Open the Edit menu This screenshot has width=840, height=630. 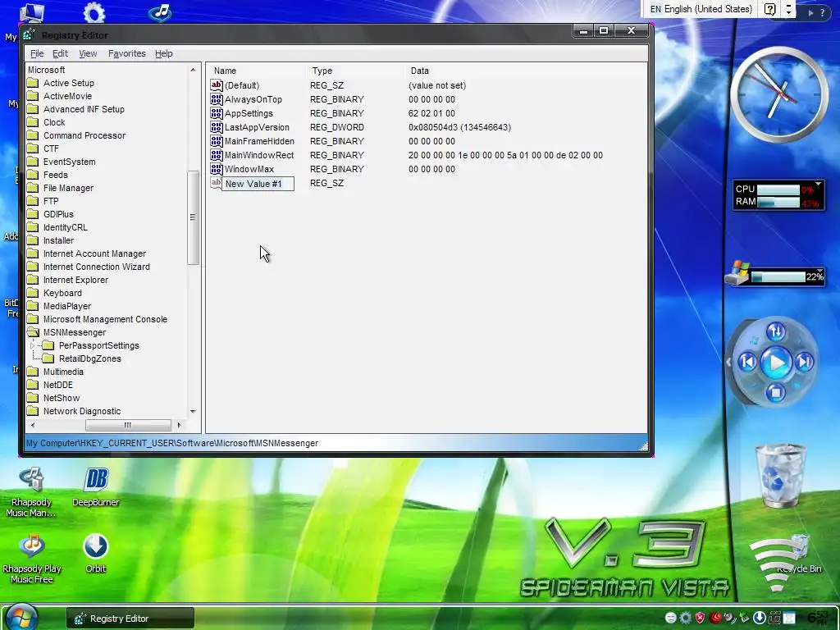(60, 53)
